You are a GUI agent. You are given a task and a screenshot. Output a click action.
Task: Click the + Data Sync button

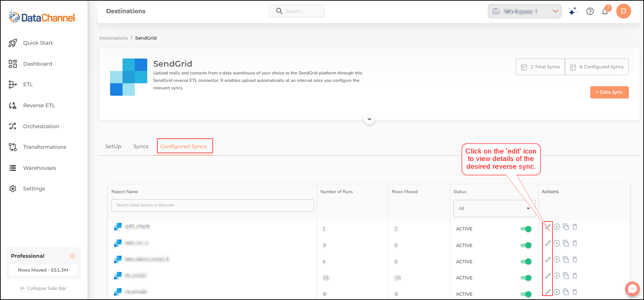609,92
